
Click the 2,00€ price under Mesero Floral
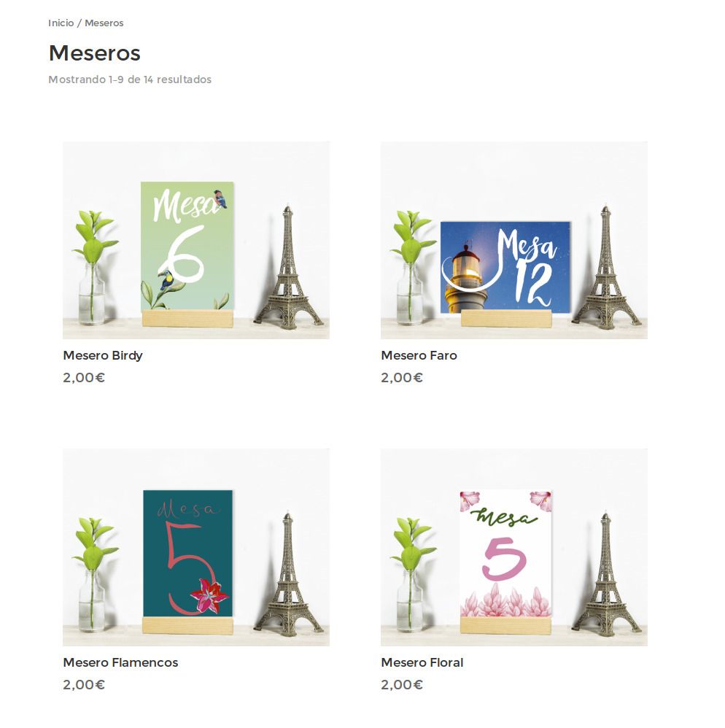point(402,684)
